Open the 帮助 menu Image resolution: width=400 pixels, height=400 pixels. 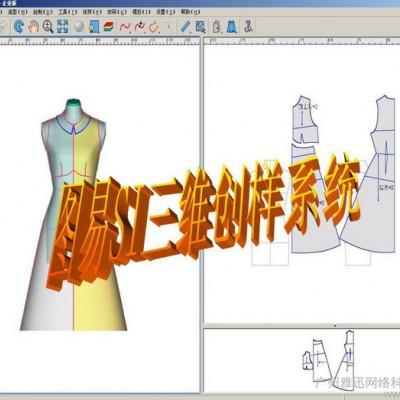click(190, 12)
